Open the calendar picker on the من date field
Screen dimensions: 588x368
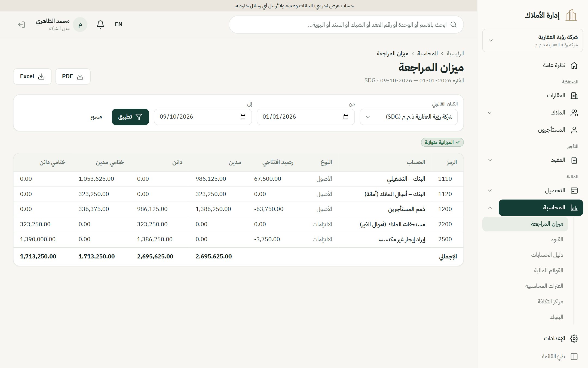tap(346, 117)
